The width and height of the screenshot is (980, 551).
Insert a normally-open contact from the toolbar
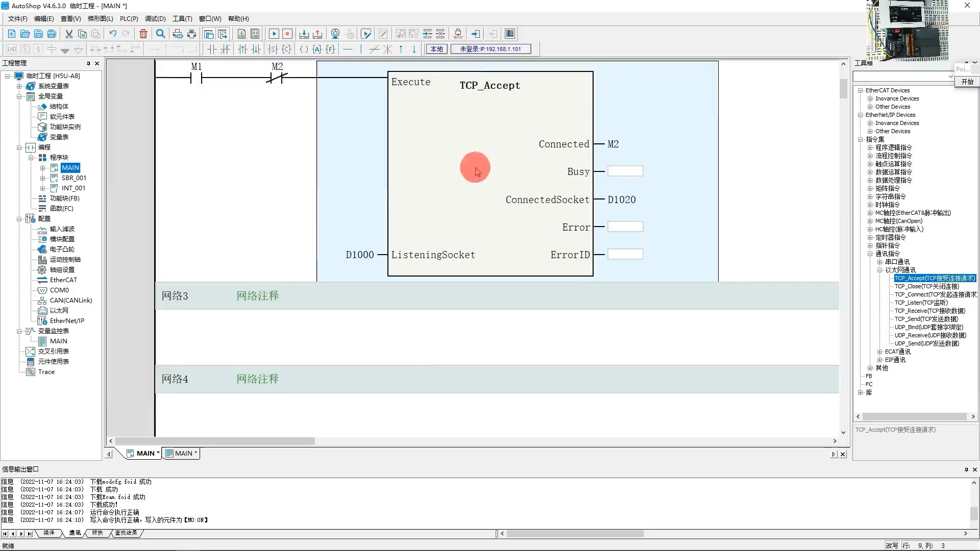click(211, 49)
